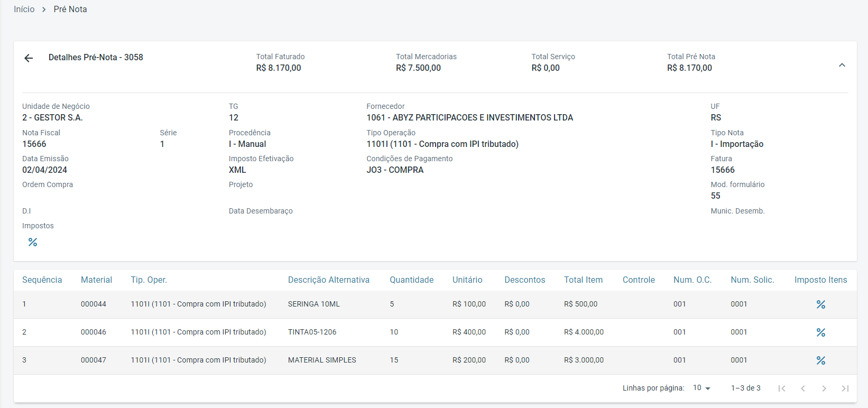Open the rows per page dropdown
This screenshot has height=408, width=868.
pos(701,388)
